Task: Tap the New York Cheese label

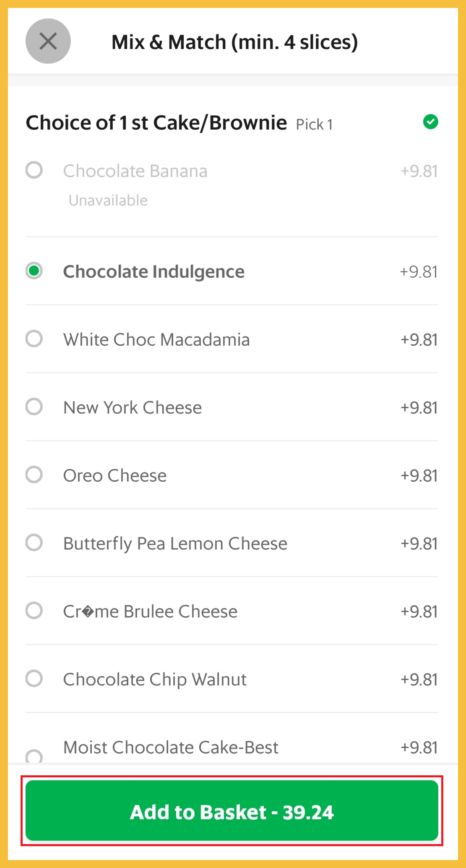Action: (x=133, y=408)
